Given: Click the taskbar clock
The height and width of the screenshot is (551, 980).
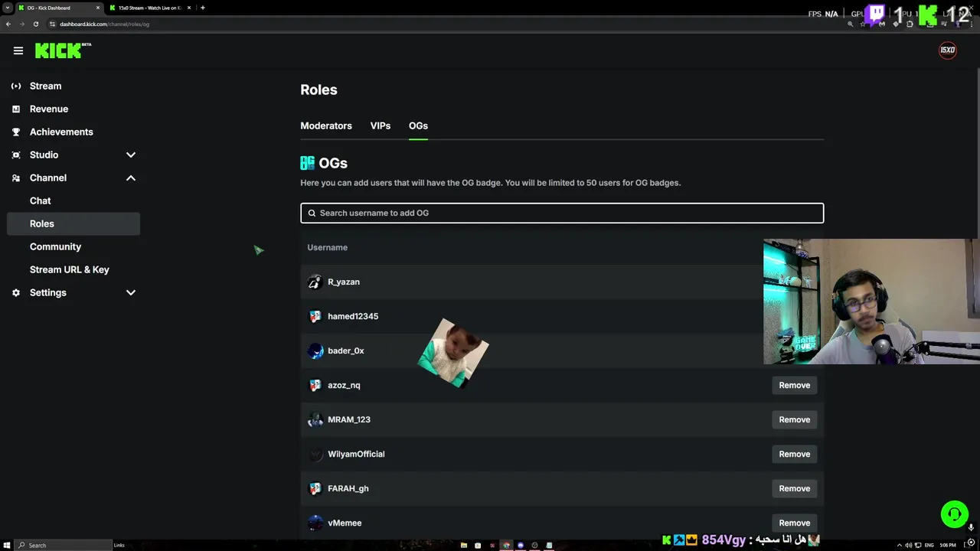Looking at the screenshot, I should point(948,545).
